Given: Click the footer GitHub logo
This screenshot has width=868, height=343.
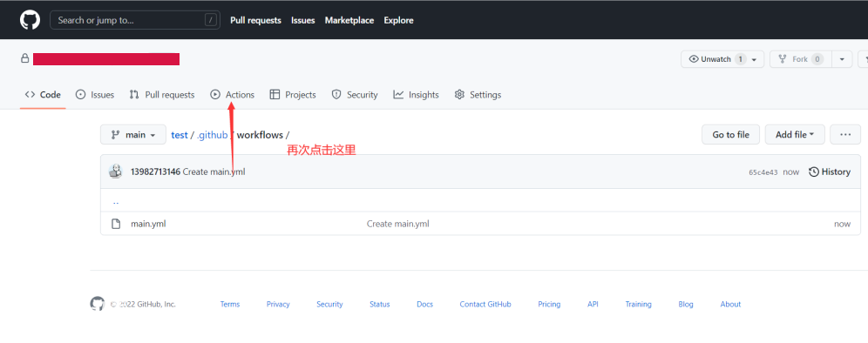Looking at the screenshot, I should [x=97, y=304].
